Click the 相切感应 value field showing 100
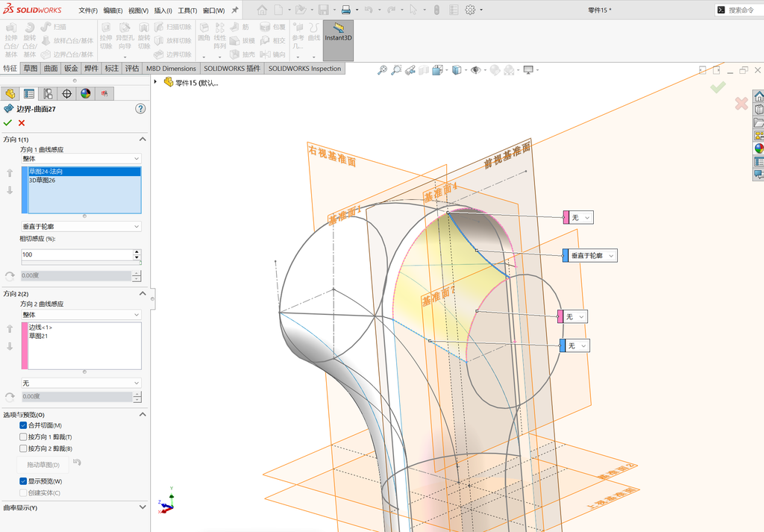Viewport: 764px width, 532px height. [x=77, y=254]
